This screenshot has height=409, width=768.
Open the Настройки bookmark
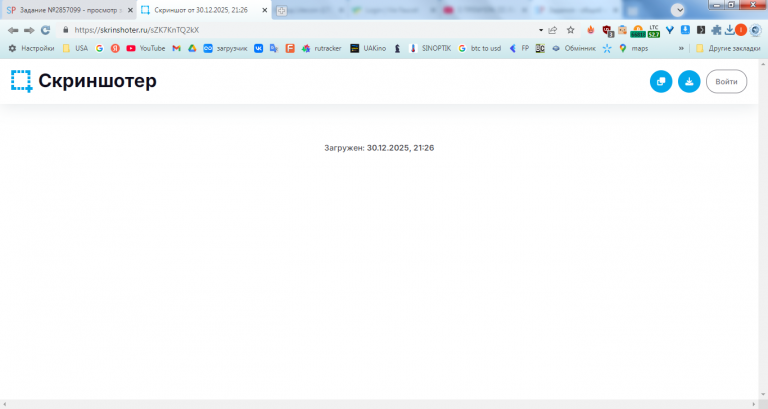point(31,48)
